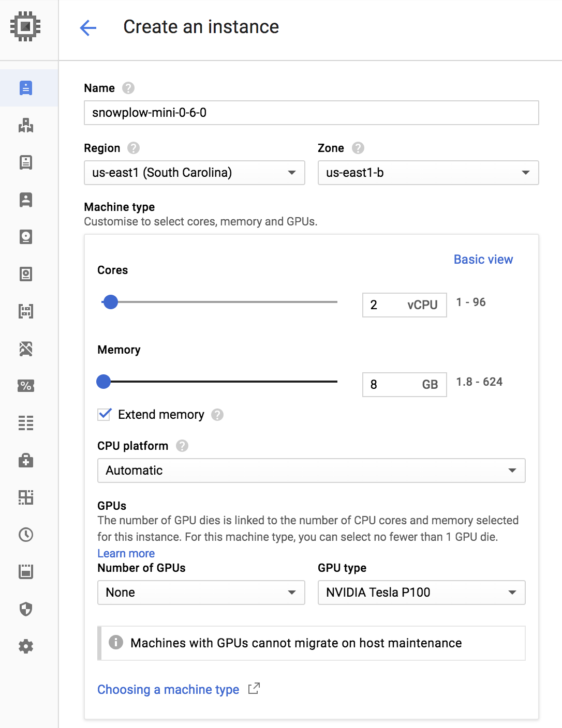562x728 pixels.
Task: Open Instance groups from the sidebar
Action: (26, 125)
